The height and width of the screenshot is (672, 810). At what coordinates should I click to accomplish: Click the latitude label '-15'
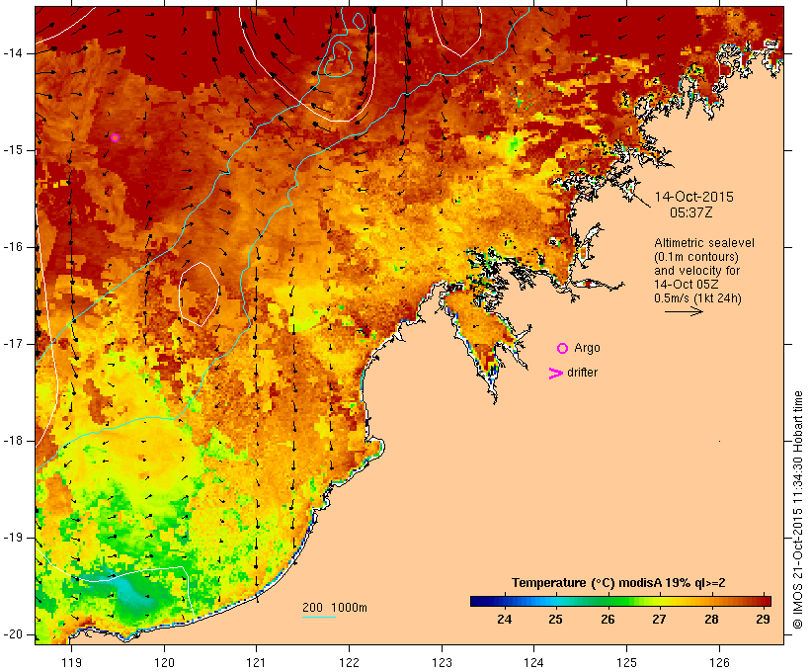pyautogui.click(x=13, y=150)
